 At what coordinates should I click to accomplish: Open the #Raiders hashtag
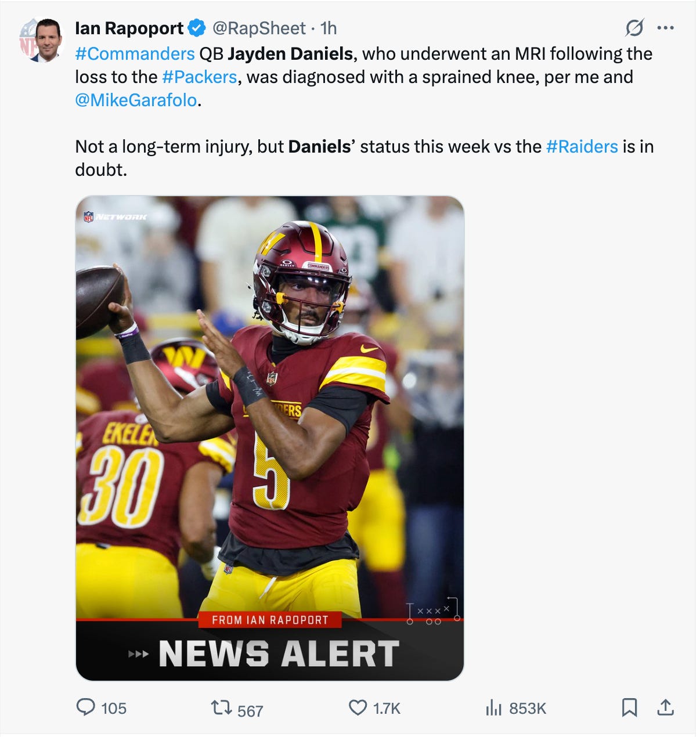(582, 147)
